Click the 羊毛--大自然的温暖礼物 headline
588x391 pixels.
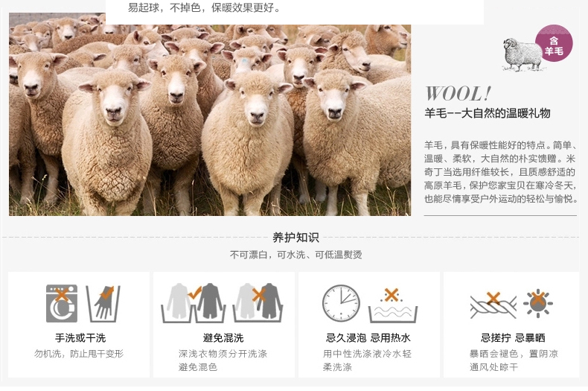coord(487,113)
